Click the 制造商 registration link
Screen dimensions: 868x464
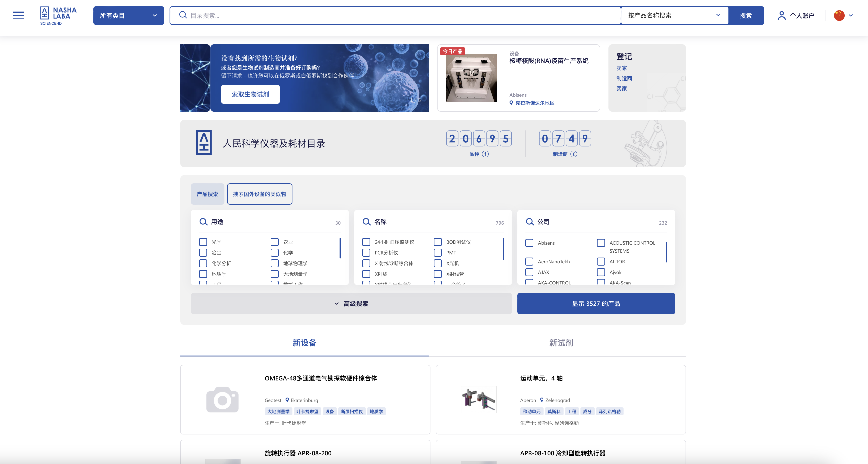point(625,78)
